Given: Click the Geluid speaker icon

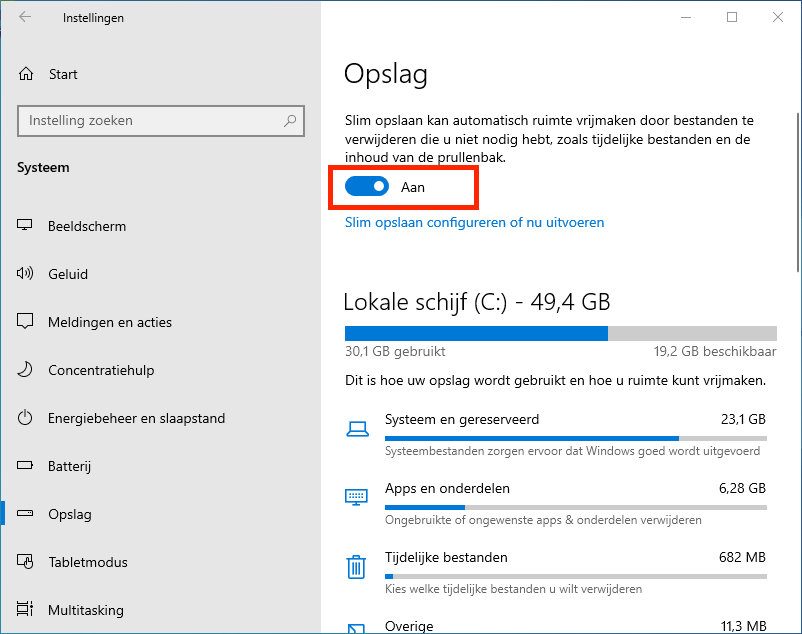Looking at the screenshot, I should pos(26,274).
